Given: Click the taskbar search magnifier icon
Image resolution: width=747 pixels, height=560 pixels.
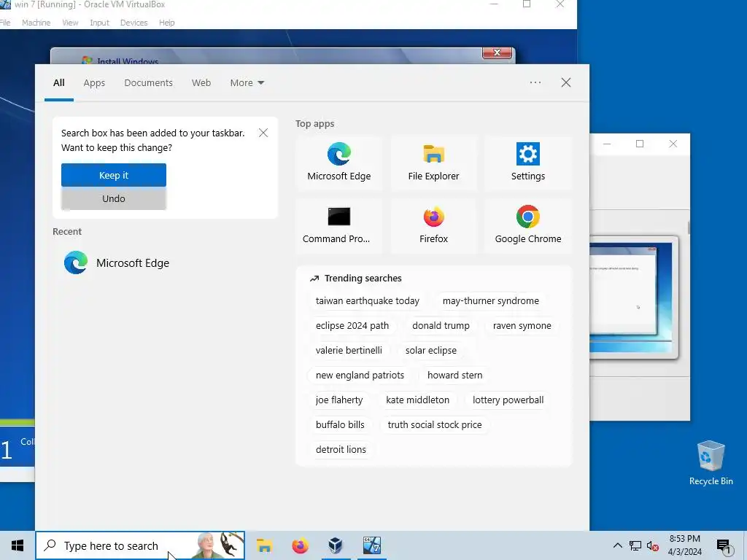Looking at the screenshot, I should pyautogui.click(x=50, y=545).
